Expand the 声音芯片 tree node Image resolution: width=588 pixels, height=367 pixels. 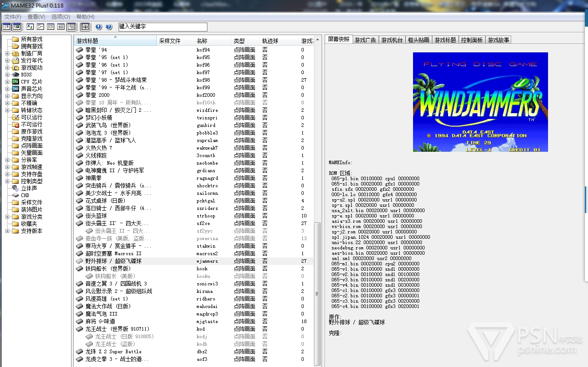pos(8,89)
